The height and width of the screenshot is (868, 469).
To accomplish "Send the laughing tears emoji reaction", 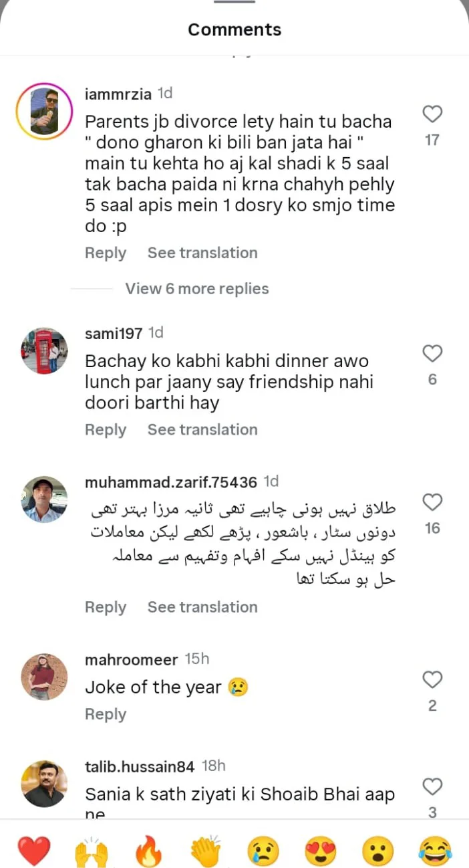I will click(x=436, y=851).
